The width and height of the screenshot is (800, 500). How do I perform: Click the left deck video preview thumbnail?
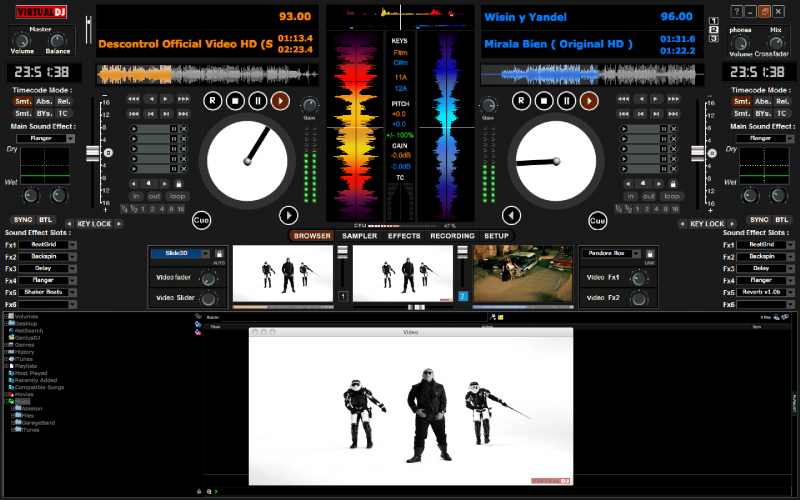coord(283,274)
